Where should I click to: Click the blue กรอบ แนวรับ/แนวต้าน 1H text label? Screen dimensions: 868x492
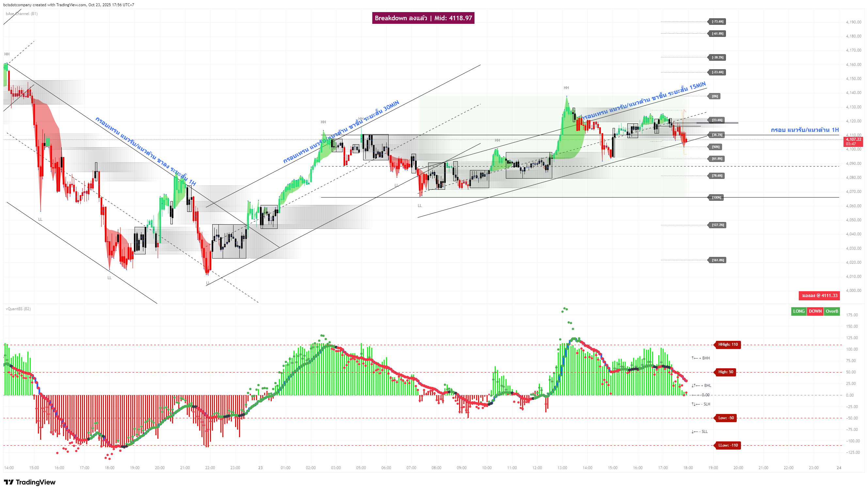804,130
